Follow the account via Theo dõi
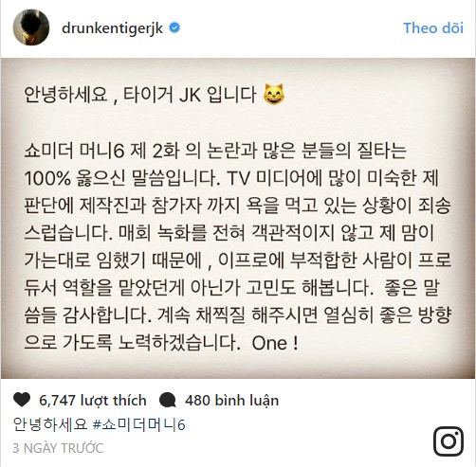This screenshot has width=476, height=467. click(x=433, y=28)
